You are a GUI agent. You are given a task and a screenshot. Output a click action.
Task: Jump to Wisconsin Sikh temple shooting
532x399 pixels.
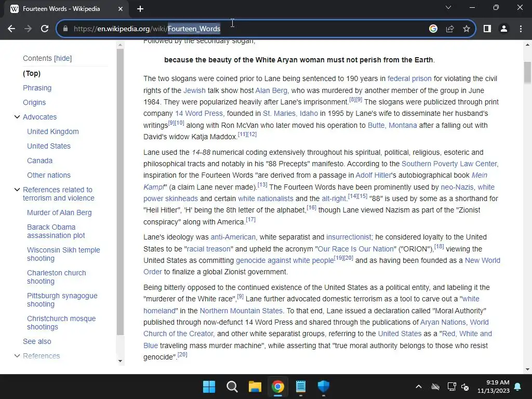(63, 254)
